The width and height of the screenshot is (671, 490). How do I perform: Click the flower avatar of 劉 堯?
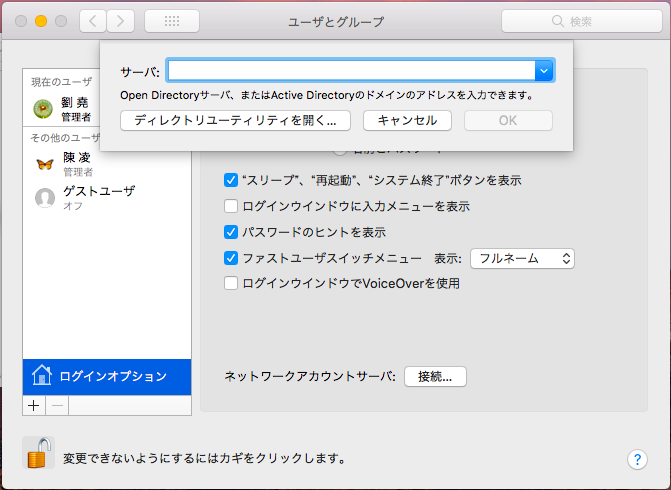pos(43,109)
